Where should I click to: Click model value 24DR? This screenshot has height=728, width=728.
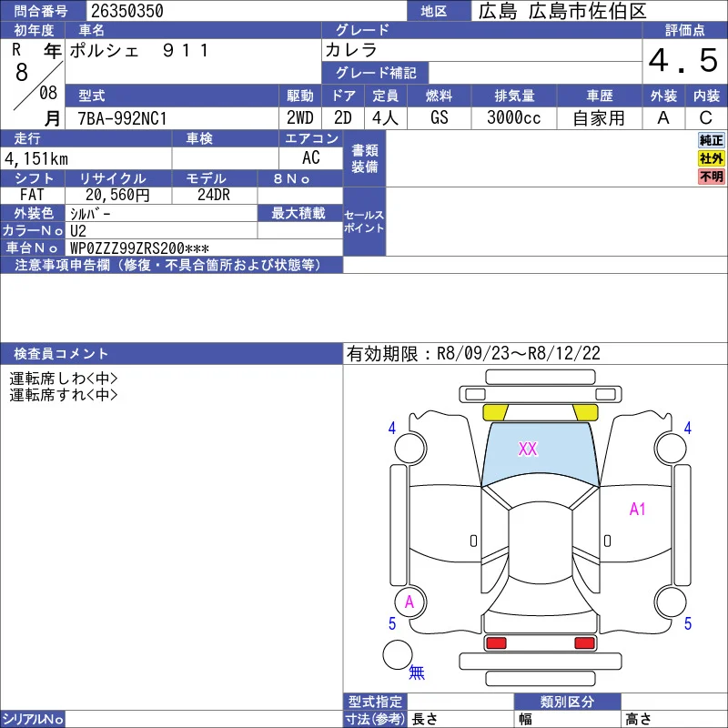tap(214, 195)
